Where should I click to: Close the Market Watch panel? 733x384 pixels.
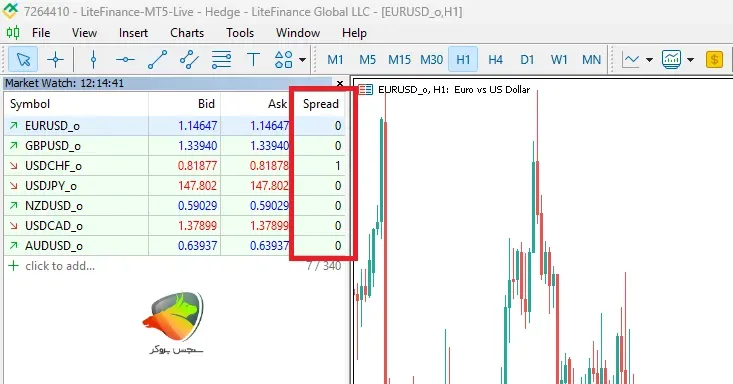340,84
